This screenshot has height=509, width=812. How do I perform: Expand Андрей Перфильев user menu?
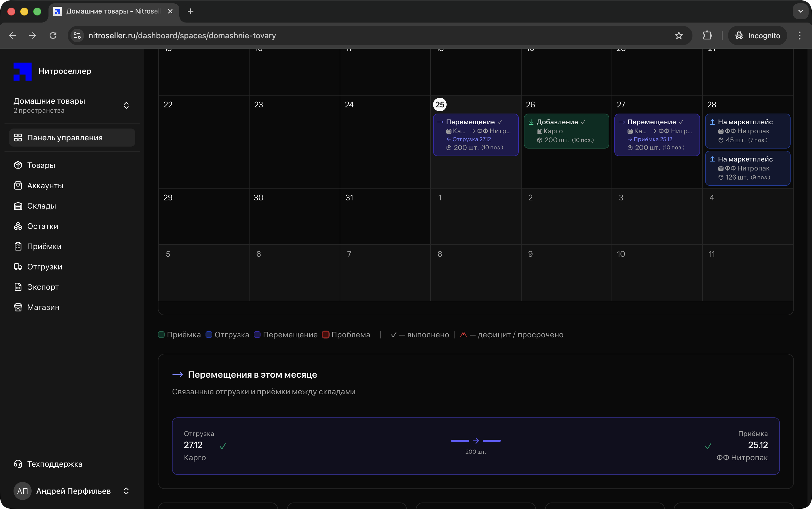(126, 491)
